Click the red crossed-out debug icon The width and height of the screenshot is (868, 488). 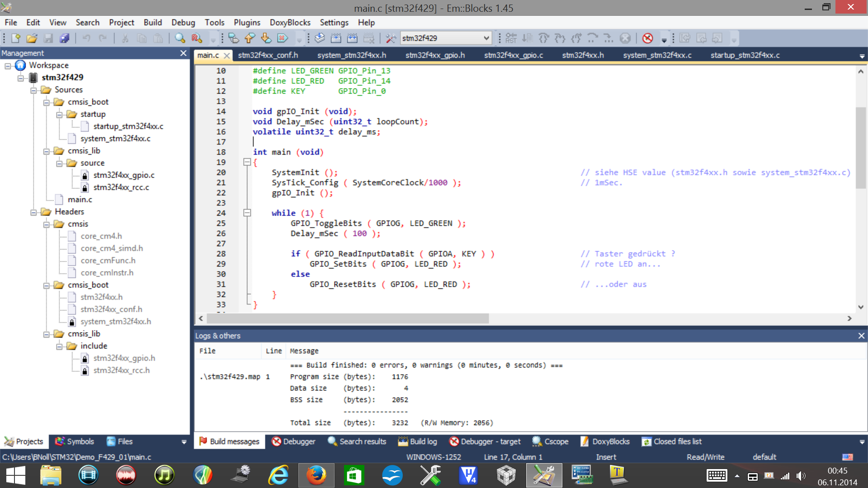(x=648, y=38)
